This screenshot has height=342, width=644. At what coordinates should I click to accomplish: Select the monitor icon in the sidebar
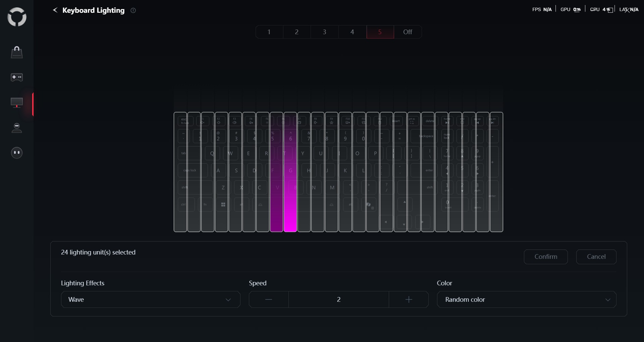(17, 103)
